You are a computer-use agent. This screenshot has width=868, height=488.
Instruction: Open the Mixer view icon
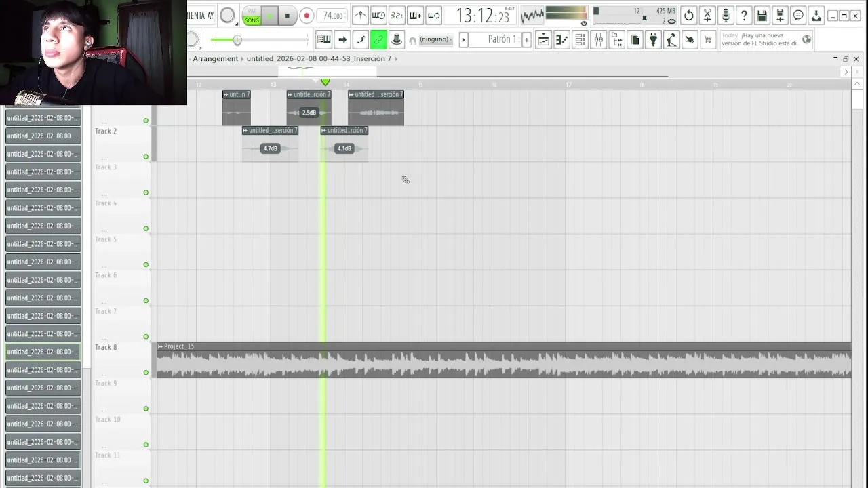click(598, 40)
